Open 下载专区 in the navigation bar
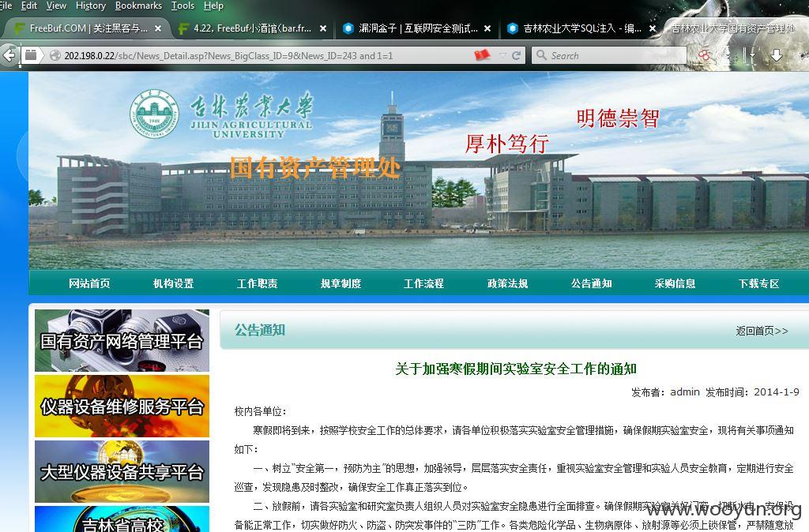Image resolution: width=809 pixels, height=532 pixels. (758, 283)
